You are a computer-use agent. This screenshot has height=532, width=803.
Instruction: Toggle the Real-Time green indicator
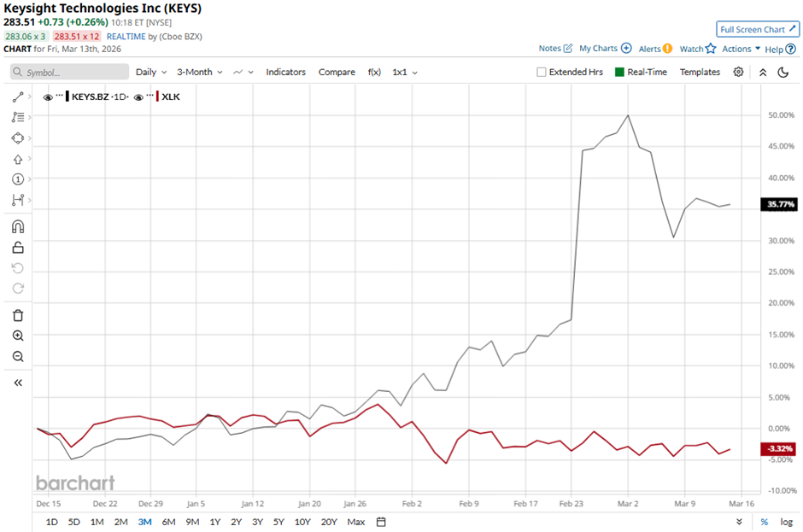pyautogui.click(x=619, y=73)
